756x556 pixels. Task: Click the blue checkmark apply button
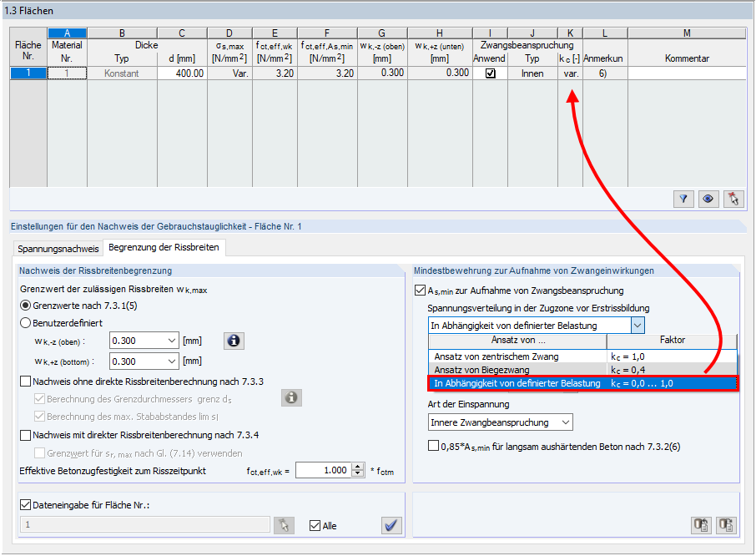pos(391,525)
